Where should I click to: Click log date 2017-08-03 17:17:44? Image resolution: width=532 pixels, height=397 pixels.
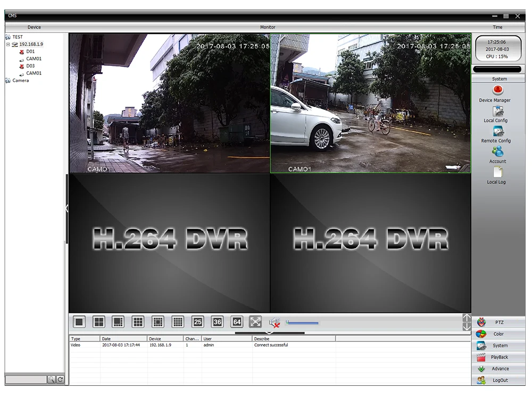121,345
